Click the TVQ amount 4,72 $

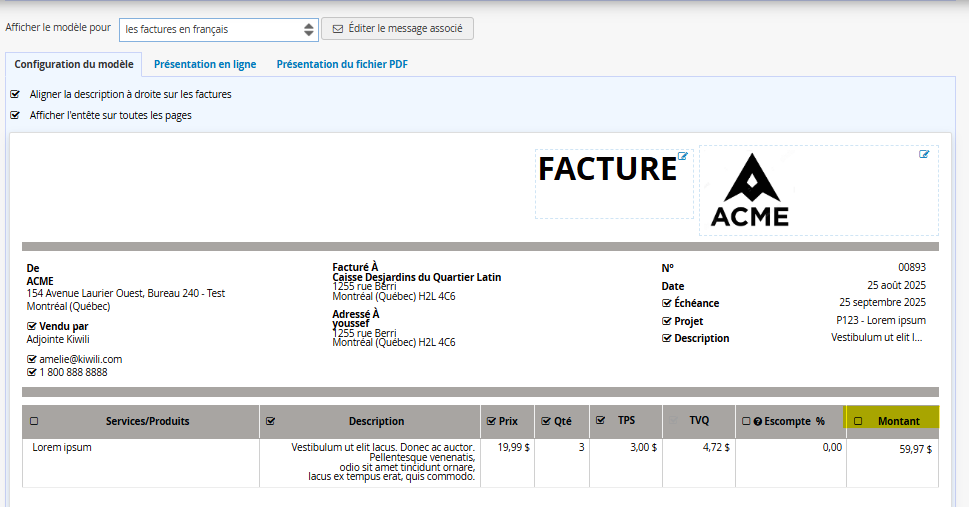point(716,447)
